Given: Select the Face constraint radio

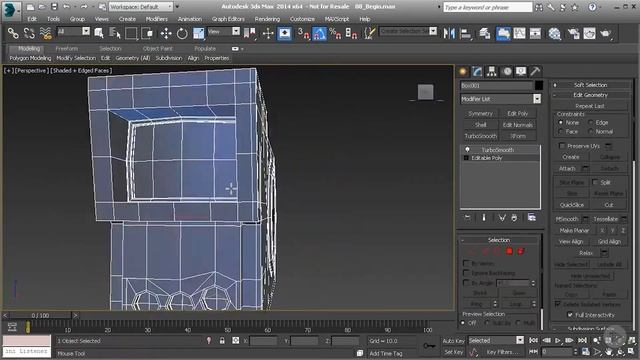Looking at the screenshot, I should coord(561,131).
